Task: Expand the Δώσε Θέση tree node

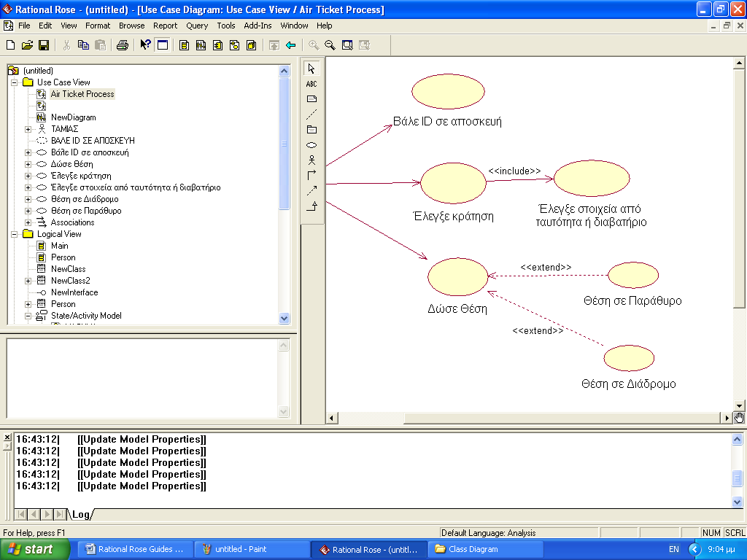Action: [28, 164]
